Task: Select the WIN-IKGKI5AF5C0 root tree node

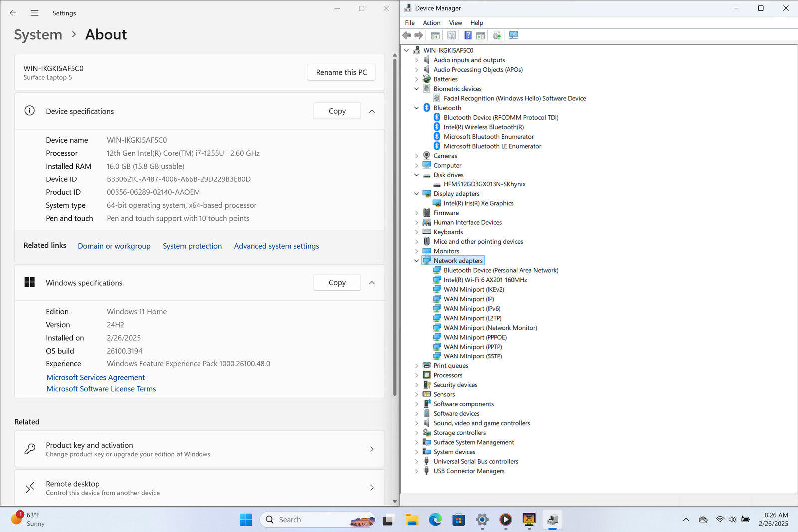Action: 448,51
